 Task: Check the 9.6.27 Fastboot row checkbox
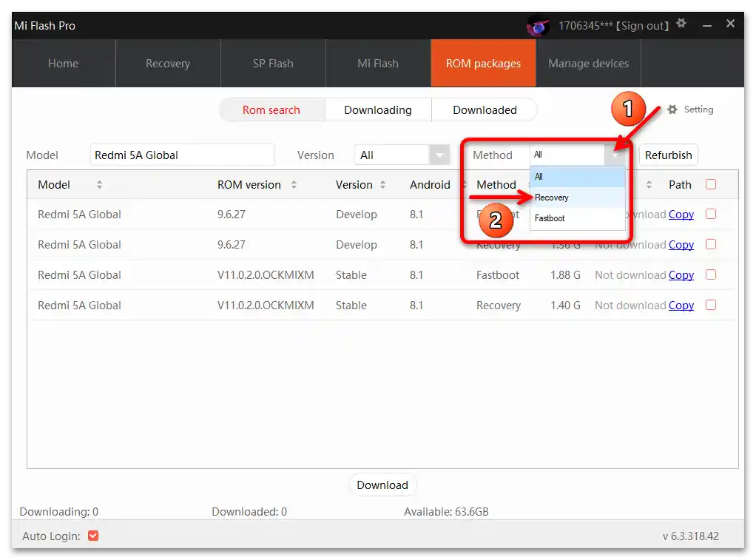pos(711,214)
